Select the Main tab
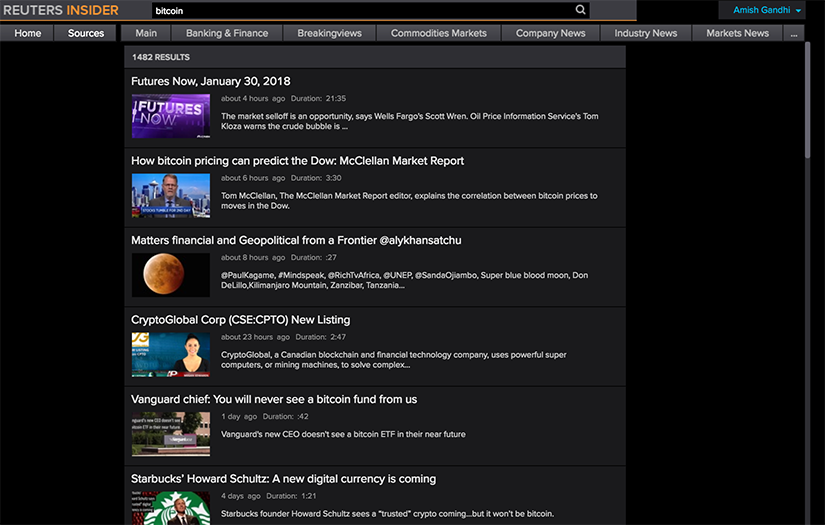The height and width of the screenshot is (525, 825). coord(146,33)
